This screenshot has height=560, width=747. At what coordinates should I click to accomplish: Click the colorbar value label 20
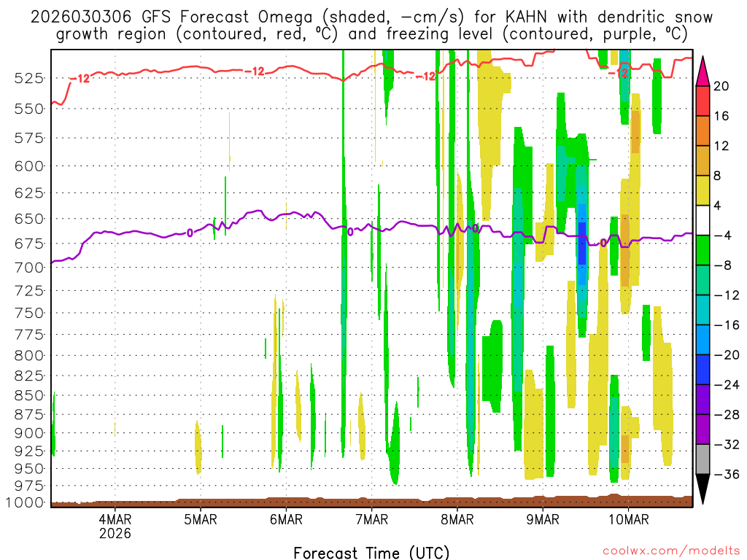[x=721, y=86]
